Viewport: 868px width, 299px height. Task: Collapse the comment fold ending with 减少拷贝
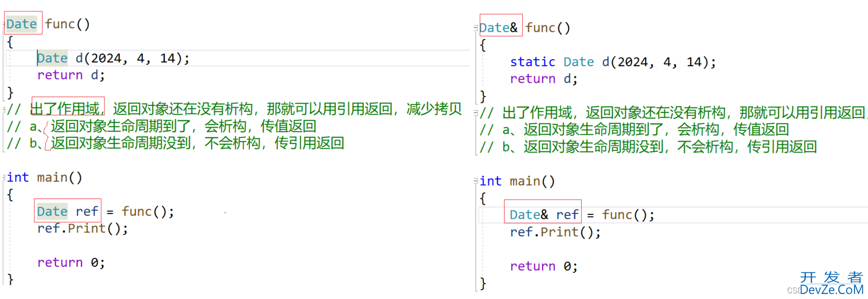(4, 109)
